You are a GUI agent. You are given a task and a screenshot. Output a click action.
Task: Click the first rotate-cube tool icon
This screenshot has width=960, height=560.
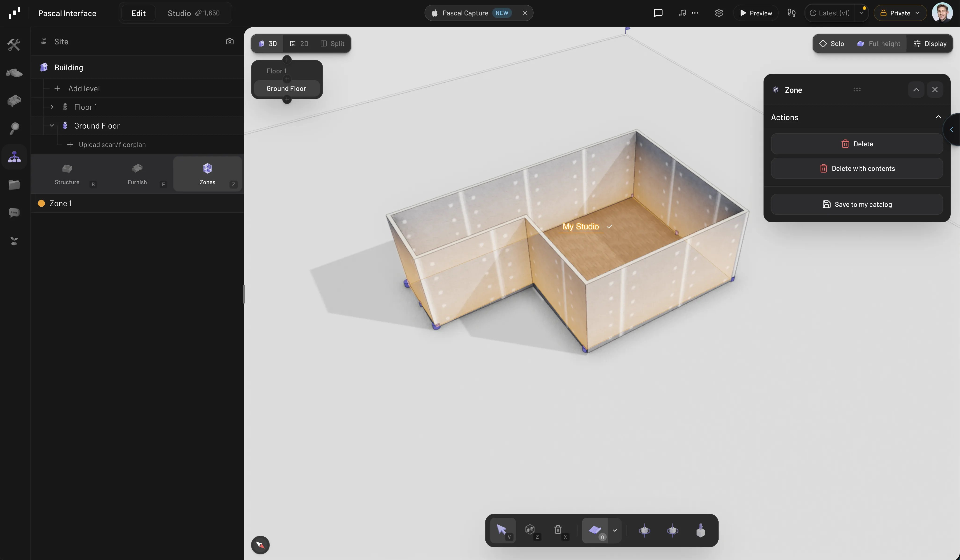click(x=644, y=530)
